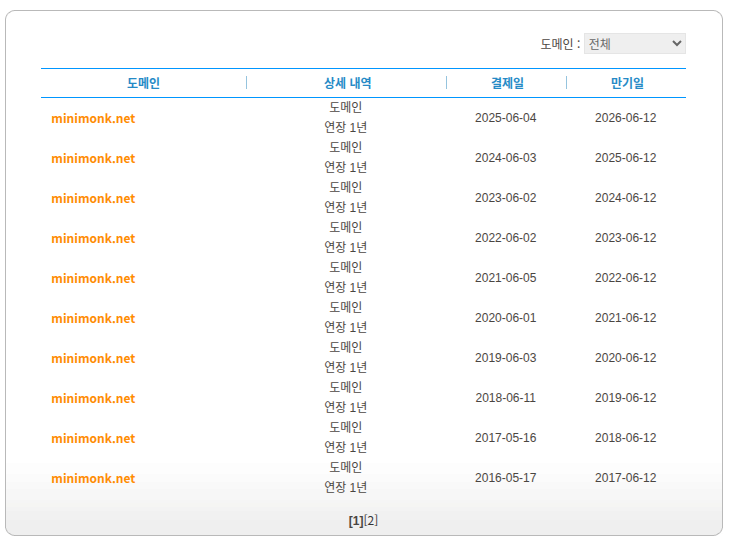Viewport: 741px width, 548px height.
Task: Select expiry date 2023-06-12
Action: coord(626,238)
